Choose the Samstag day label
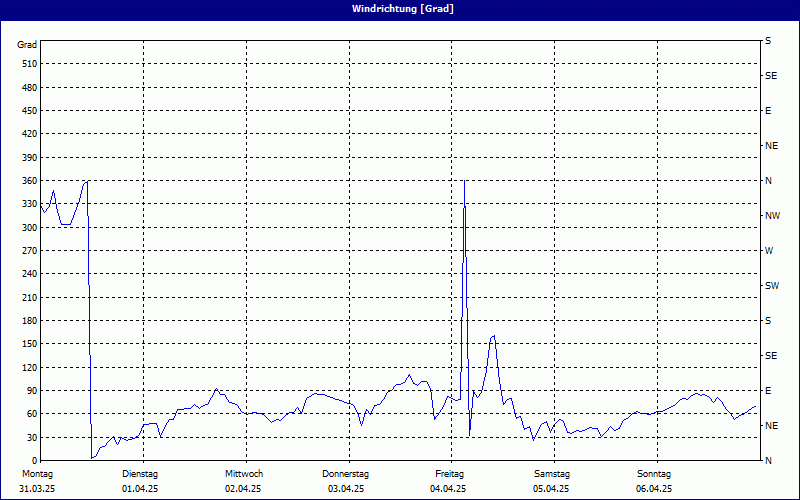The image size is (800, 500). (x=552, y=474)
